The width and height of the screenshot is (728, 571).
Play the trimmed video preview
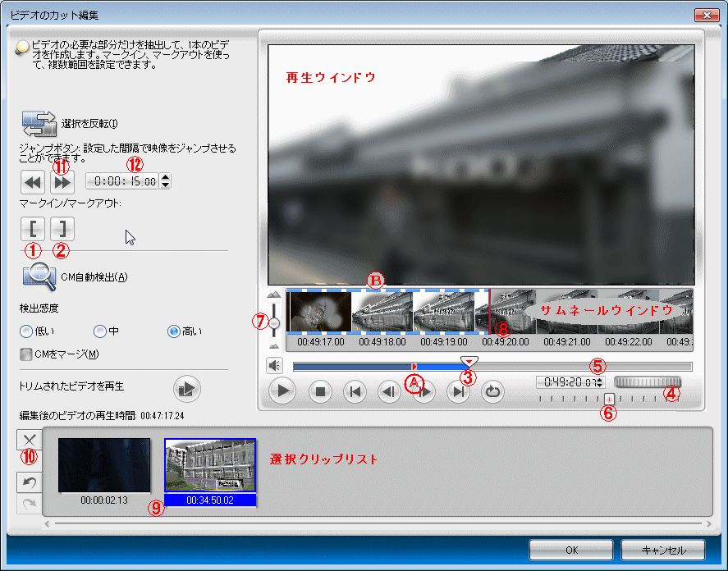187,386
